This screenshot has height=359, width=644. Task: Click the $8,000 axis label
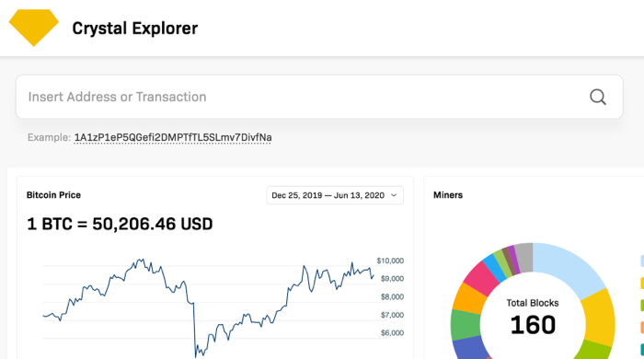[x=392, y=297]
